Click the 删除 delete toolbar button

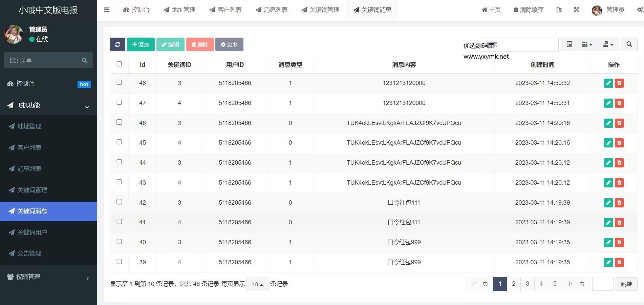click(200, 44)
